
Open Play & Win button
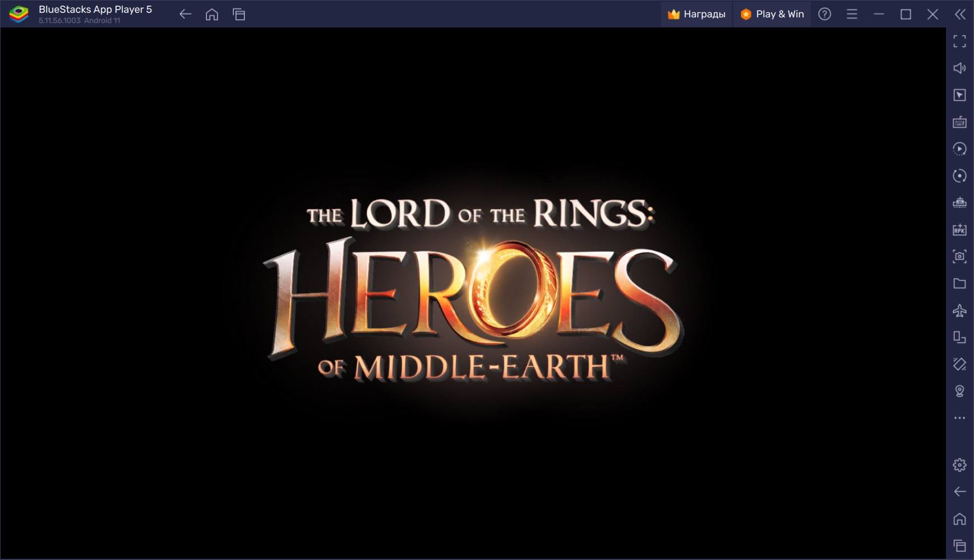click(772, 14)
